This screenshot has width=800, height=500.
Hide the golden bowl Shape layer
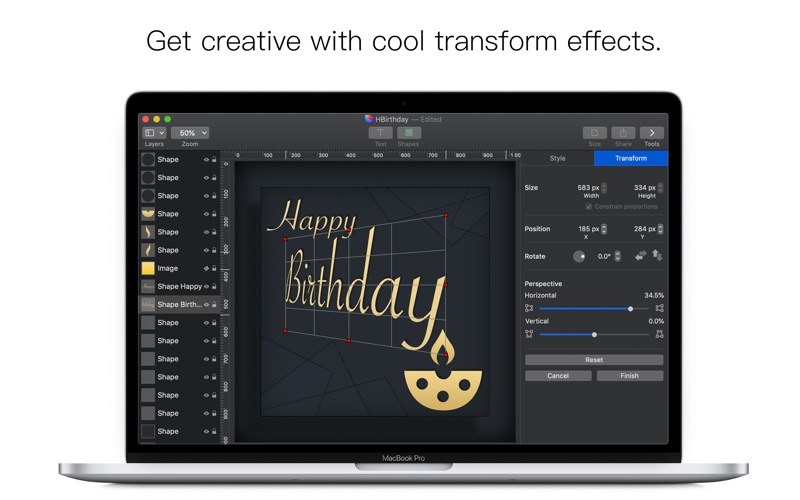point(207,214)
